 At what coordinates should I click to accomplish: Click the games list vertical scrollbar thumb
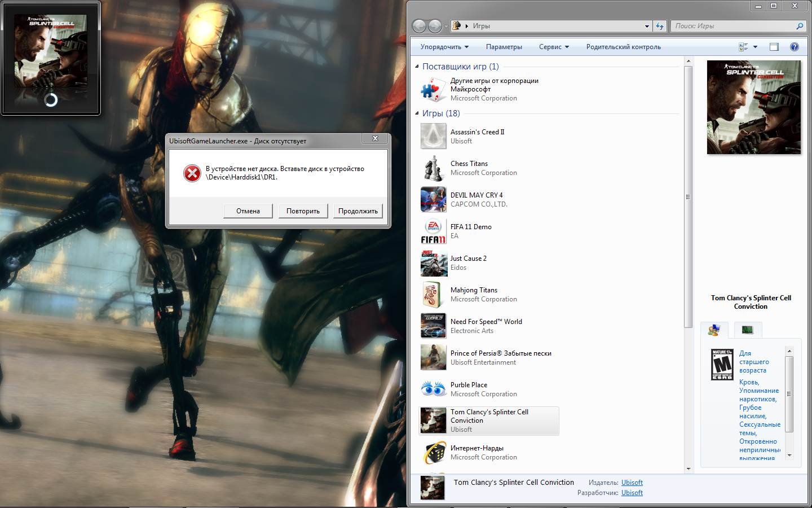(x=688, y=197)
